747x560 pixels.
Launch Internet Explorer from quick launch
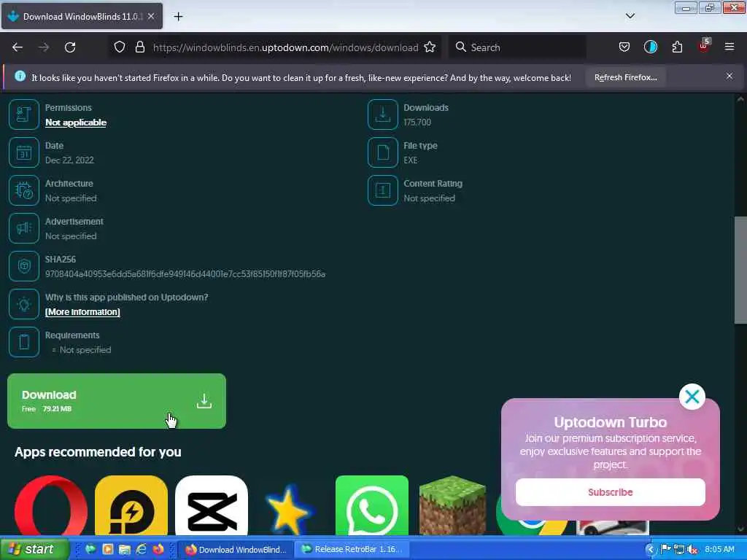142,549
